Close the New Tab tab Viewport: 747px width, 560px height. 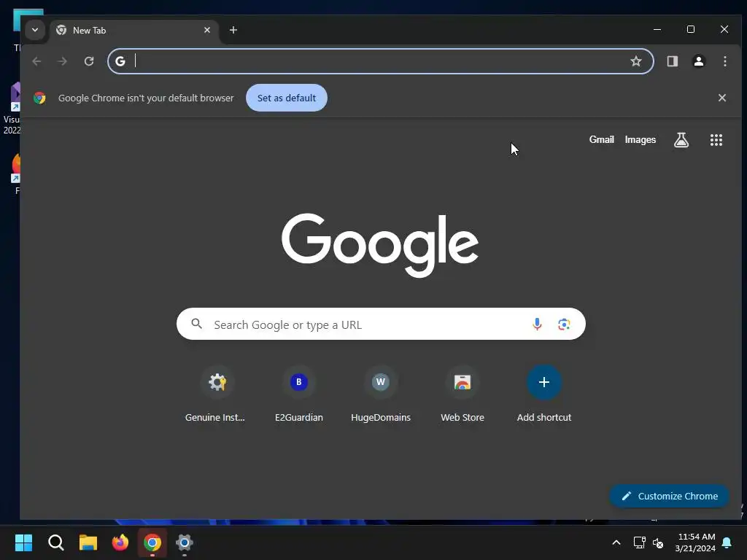(207, 30)
